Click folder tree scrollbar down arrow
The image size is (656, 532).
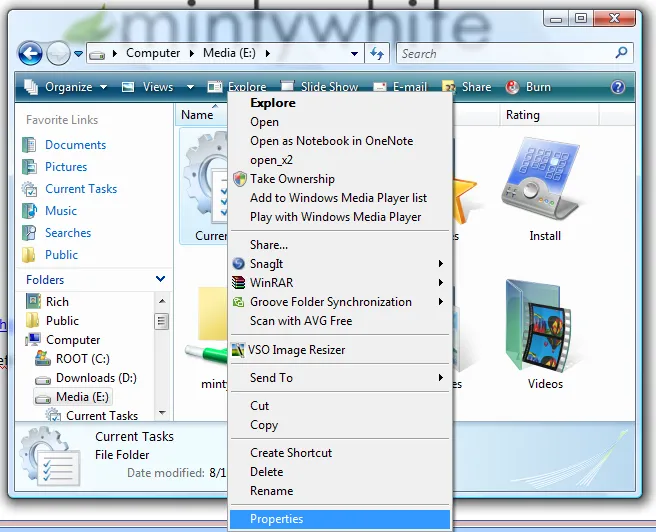[x=162, y=413]
